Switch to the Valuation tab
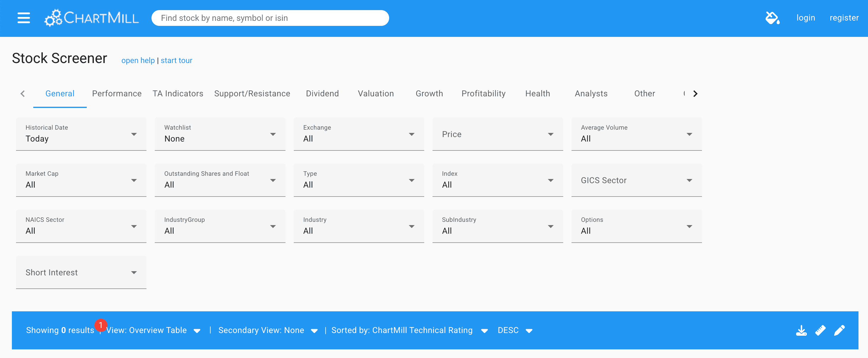 376,93
